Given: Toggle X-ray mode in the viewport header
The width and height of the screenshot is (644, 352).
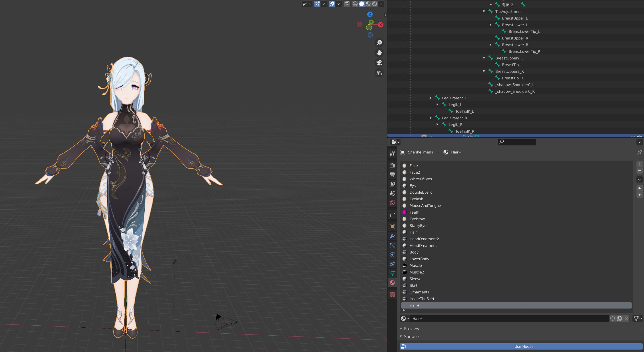Looking at the screenshot, I should tap(347, 4).
